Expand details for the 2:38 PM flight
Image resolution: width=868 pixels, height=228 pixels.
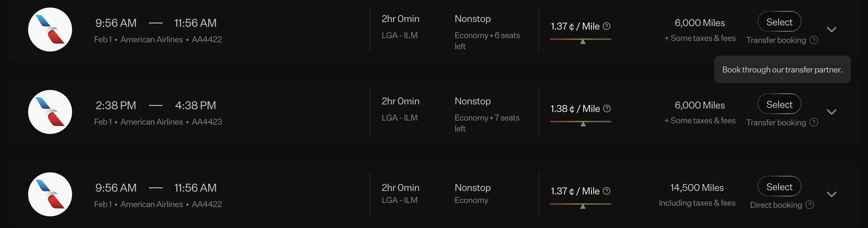pyautogui.click(x=832, y=112)
